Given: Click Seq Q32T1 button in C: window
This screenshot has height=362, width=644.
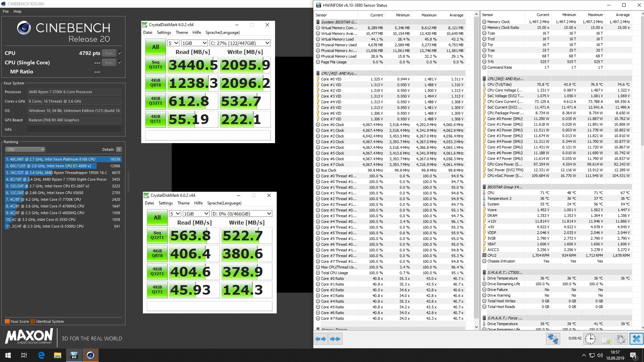Looking at the screenshot, I should (156, 65).
